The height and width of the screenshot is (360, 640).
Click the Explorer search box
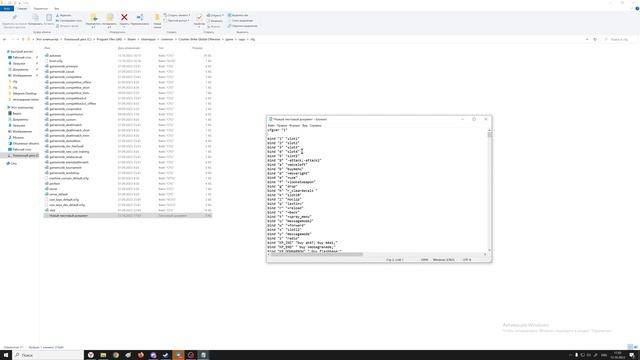620,39
